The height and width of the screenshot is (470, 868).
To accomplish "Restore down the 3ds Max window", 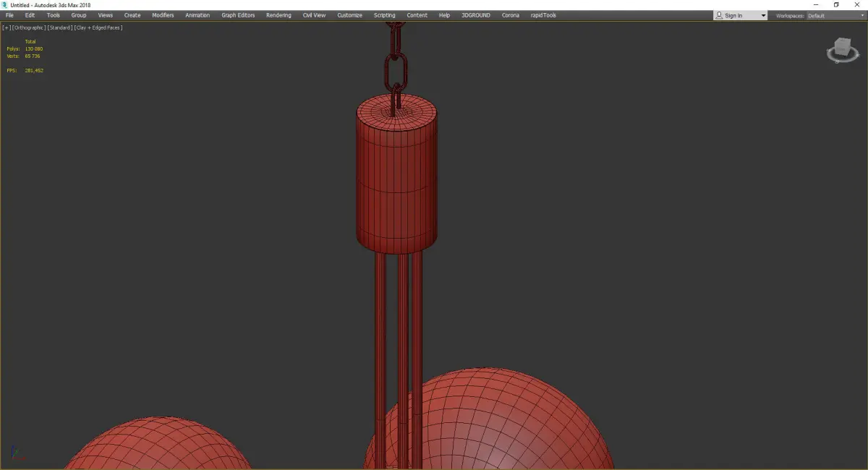I will point(836,5).
